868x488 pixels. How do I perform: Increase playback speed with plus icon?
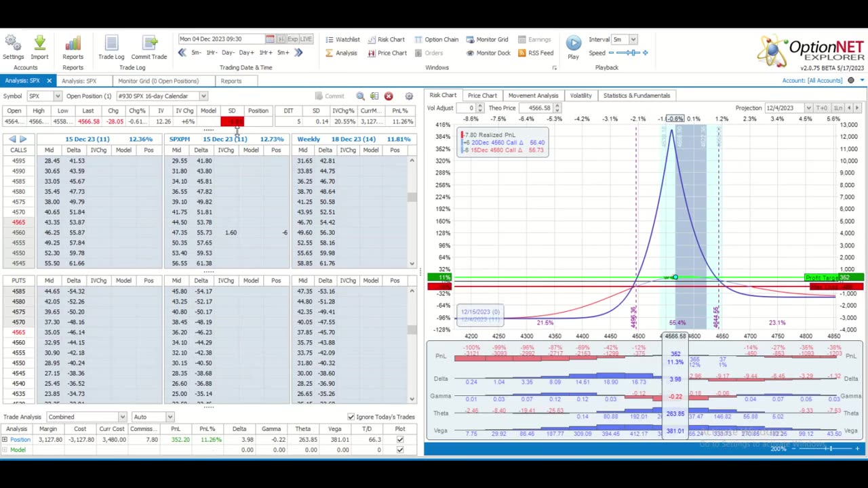[x=645, y=53]
